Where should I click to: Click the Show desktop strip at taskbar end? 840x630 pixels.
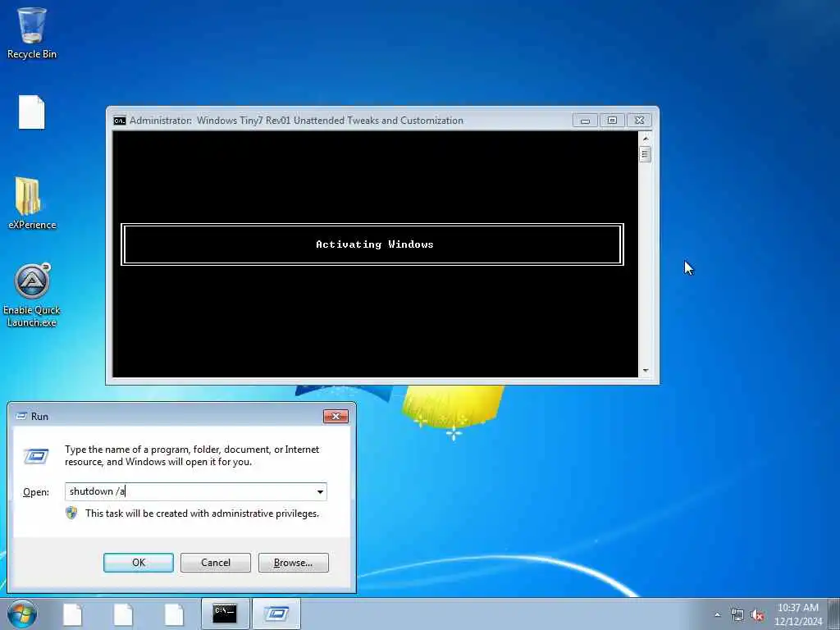point(834,614)
